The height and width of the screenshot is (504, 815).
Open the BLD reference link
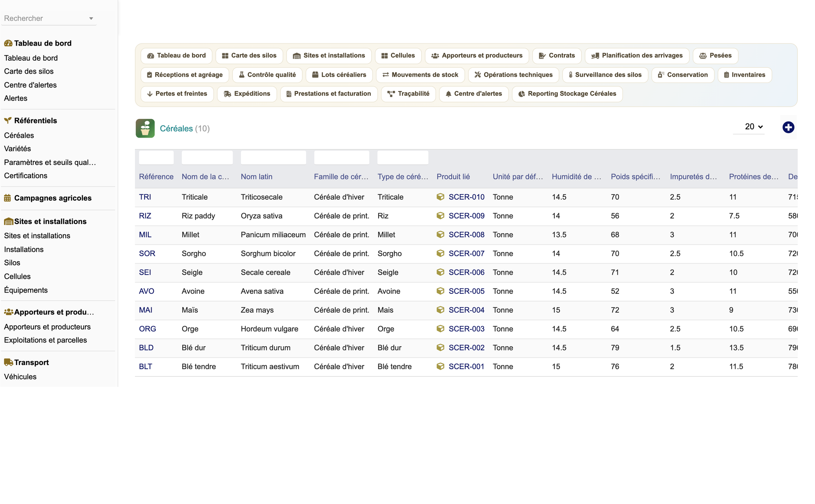[x=146, y=347]
